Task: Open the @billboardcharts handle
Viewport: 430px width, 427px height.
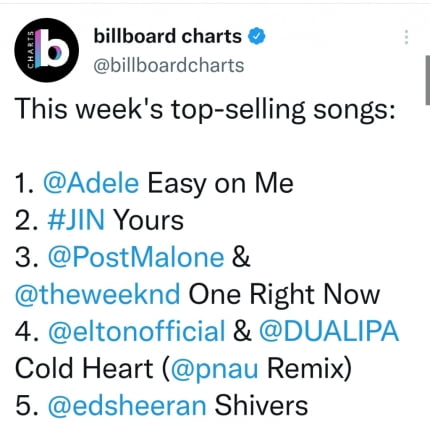Action: point(169,65)
